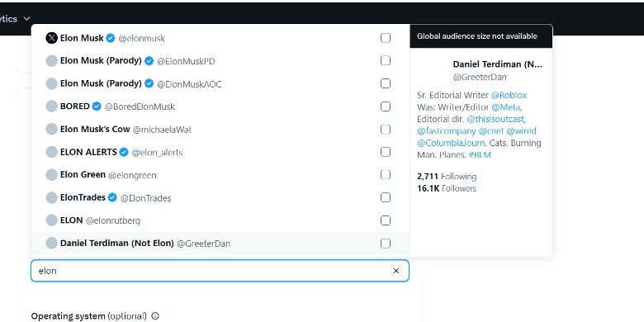Click 'Daniel Terdiman (N...' preview name
This screenshot has width=644, height=322.
[497, 64]
